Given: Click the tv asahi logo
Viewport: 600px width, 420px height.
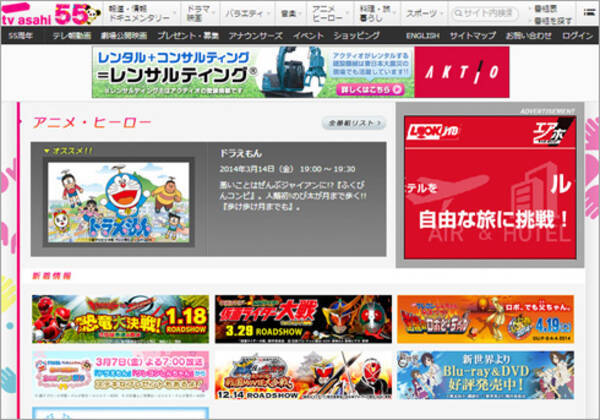Looking at the screenshot, I should click(x=26, y=14).
